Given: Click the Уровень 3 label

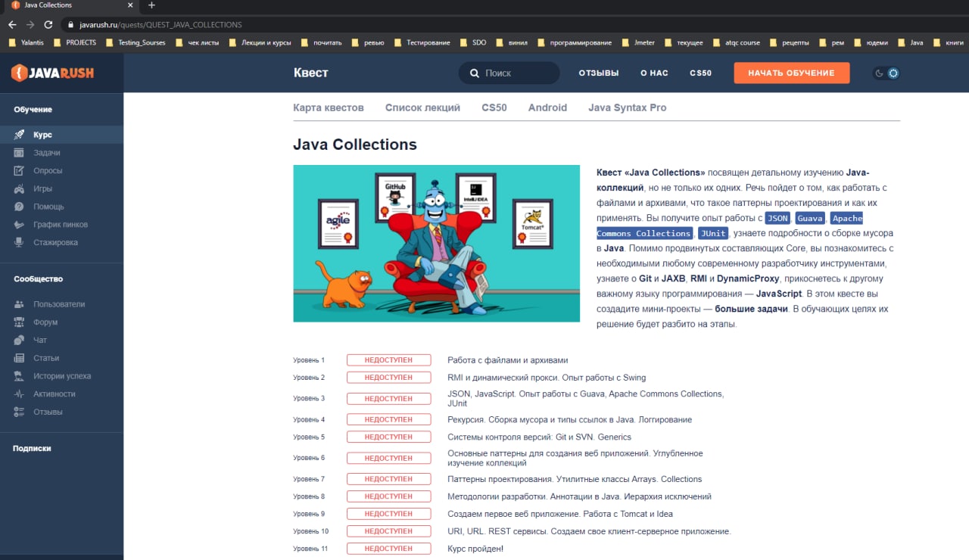Looking at the screenshot, I should click(x=309, y=398).
